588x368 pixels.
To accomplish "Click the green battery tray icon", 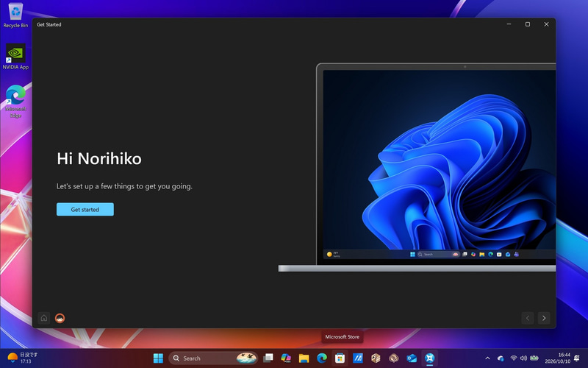I will pos(534,358).
